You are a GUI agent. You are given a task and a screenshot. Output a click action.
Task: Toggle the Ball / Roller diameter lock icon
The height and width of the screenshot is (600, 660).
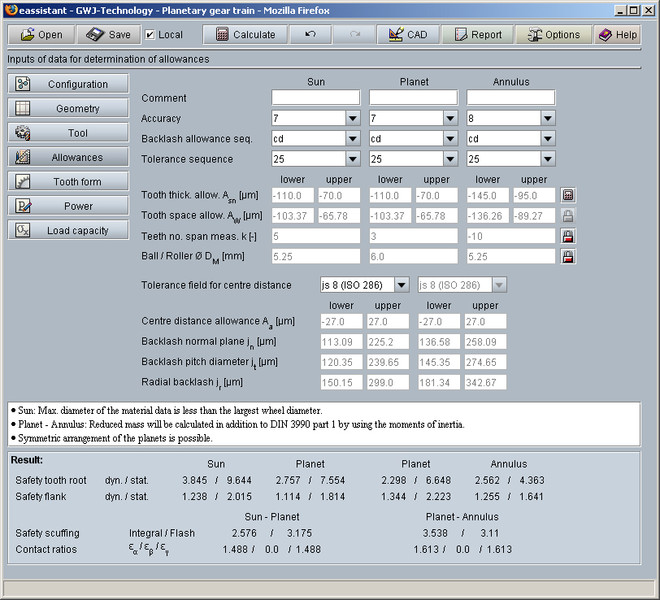[569, 256]
